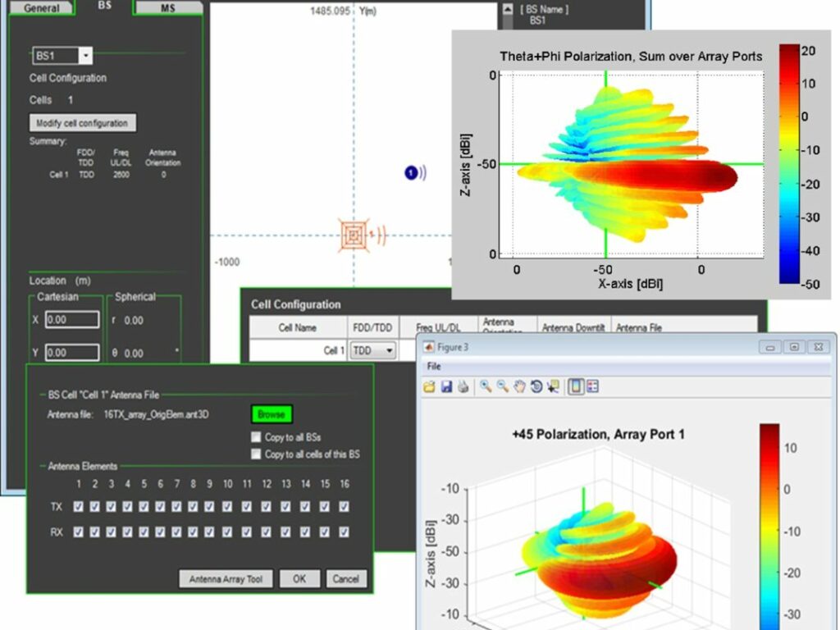840x630 pixels.
Task: Enable the data cursor tool
Action: pos(552,386)
